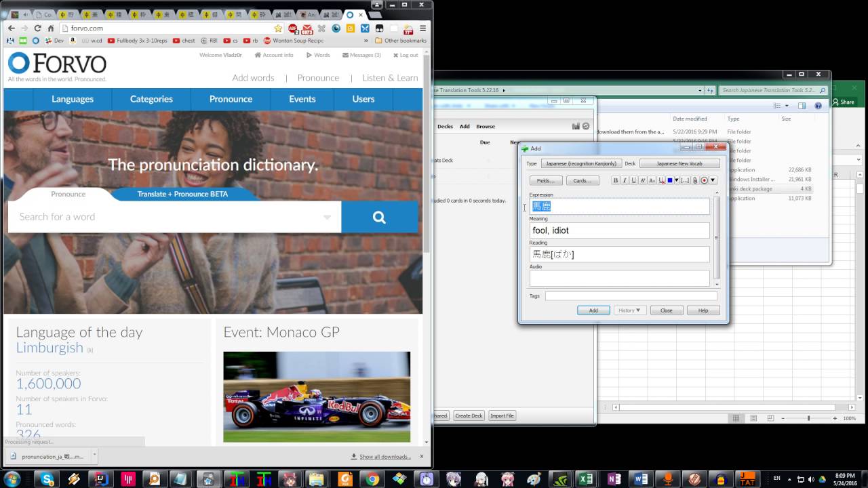The height and width of the screenshot is (488, 868).
Task: Click the Forvo logo
Action: pyautogui.click(x=57, y=66)
